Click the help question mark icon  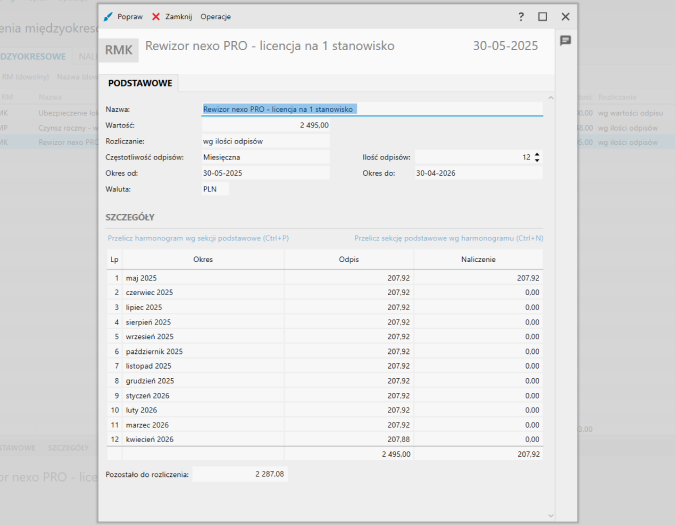[x=521, y=17]
